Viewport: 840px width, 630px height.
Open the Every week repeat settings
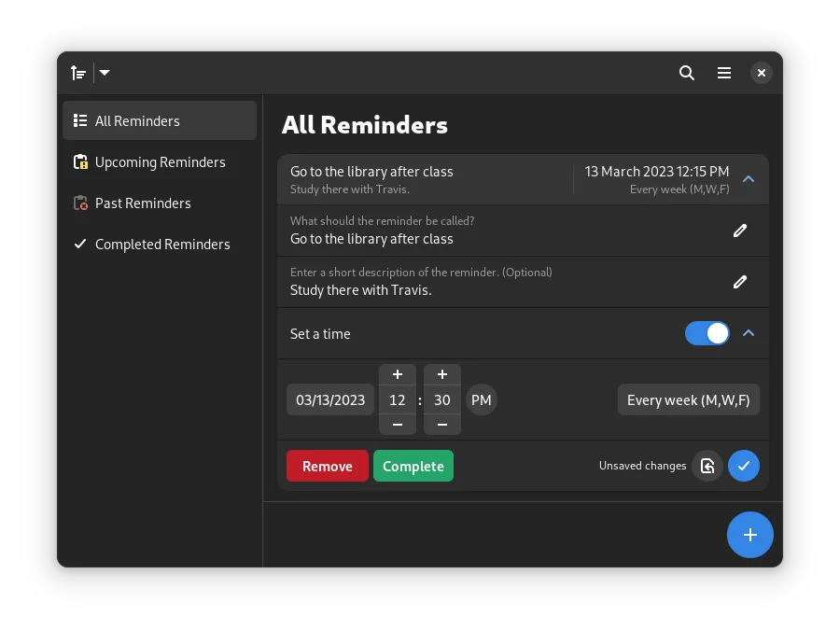pyautogui.click(x=688, y=399)
